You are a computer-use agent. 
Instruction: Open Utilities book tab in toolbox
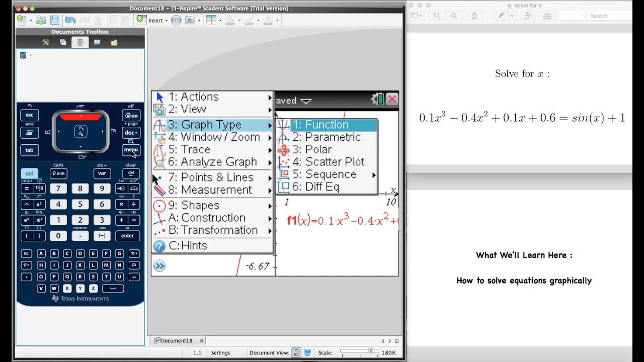click(x=97, y=43)
